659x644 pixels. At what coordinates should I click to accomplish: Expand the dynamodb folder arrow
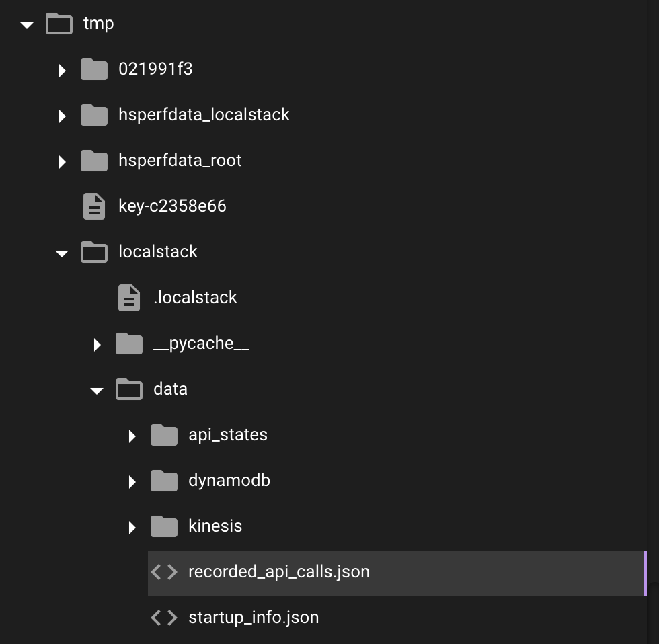(132, 482)
